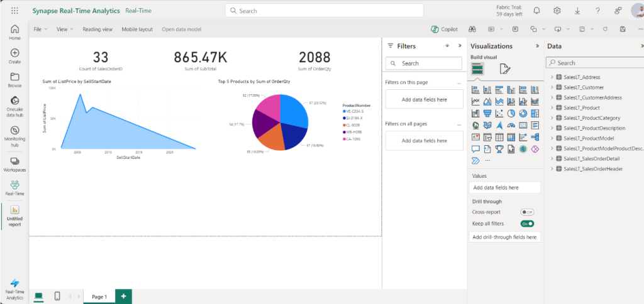Viewport: 644px width, 304px height.
Task: Click the Filters search field
Action: pos(423,63)
